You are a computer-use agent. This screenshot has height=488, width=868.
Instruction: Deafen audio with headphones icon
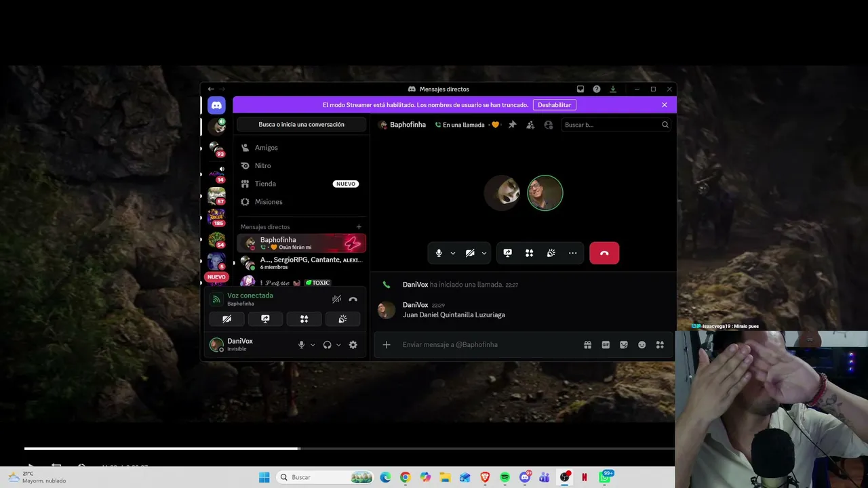pos(328,345)
